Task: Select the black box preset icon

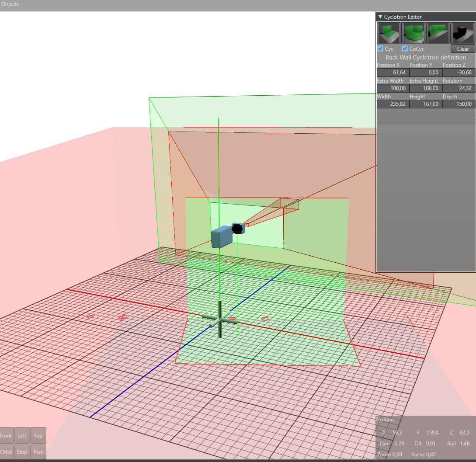Action: click(x=462, y=33)
